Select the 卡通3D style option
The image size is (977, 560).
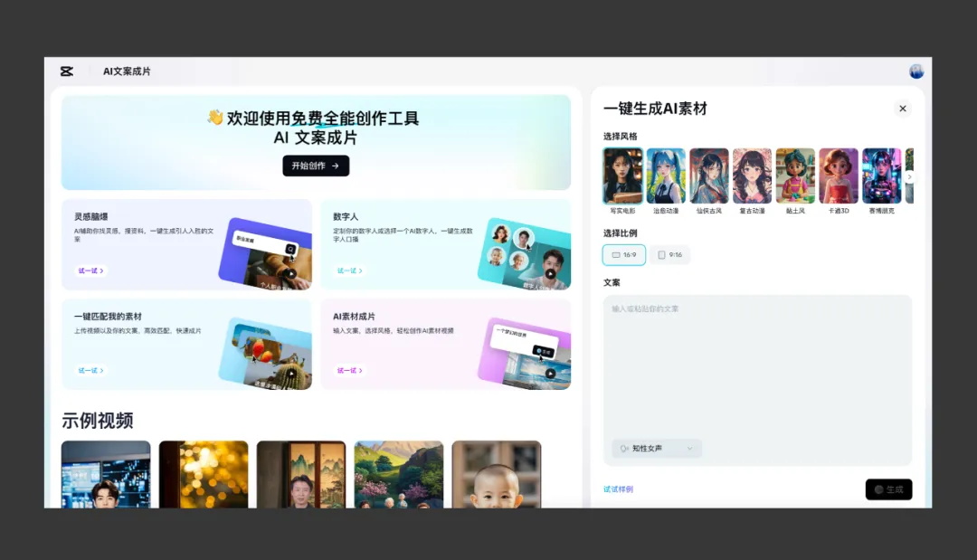(x=838, y=176)
